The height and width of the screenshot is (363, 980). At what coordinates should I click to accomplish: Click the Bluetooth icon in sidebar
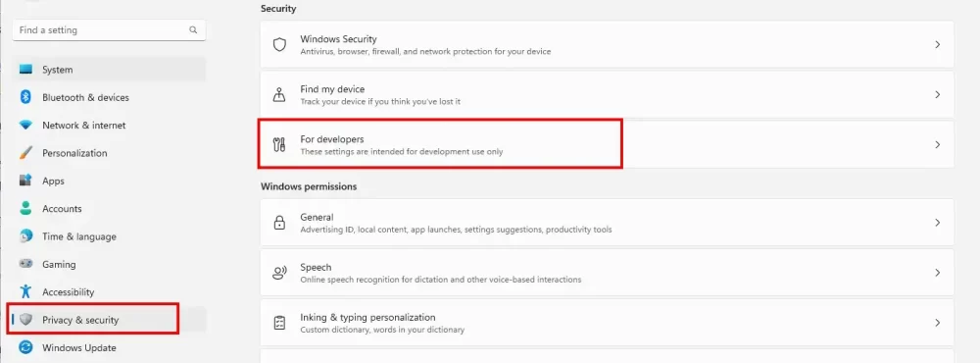pos(25,97)
